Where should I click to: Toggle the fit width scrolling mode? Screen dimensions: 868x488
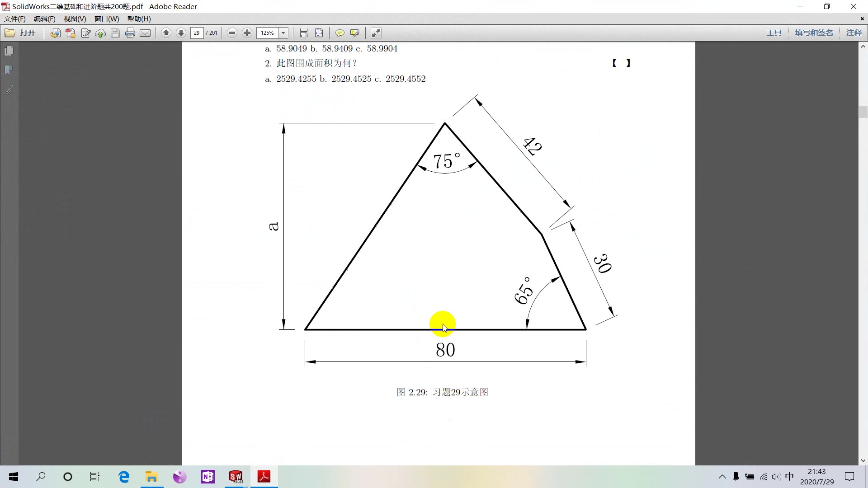(x=303, y=33)
